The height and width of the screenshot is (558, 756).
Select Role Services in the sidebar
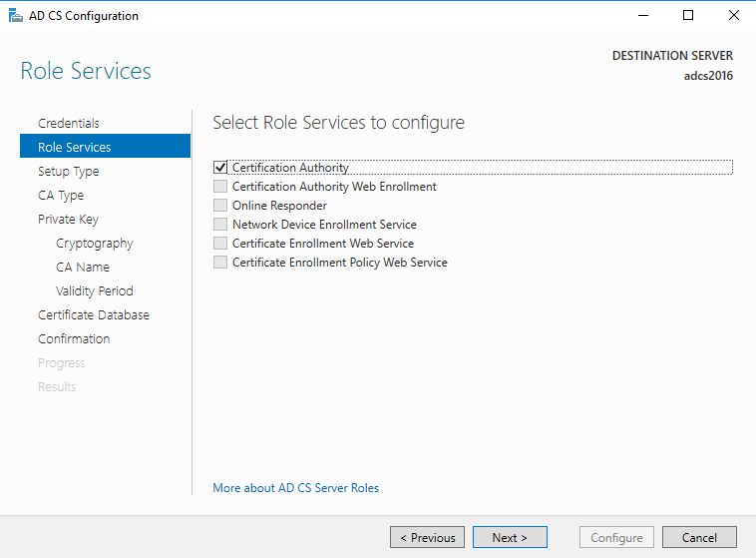75,148
